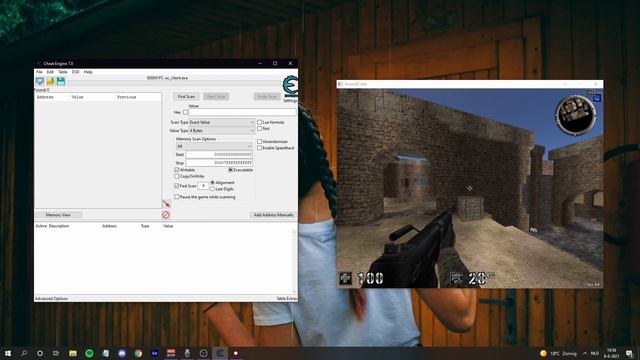640x360 pixels.
Task: Open the Table menu
Action: pos(62,72)
